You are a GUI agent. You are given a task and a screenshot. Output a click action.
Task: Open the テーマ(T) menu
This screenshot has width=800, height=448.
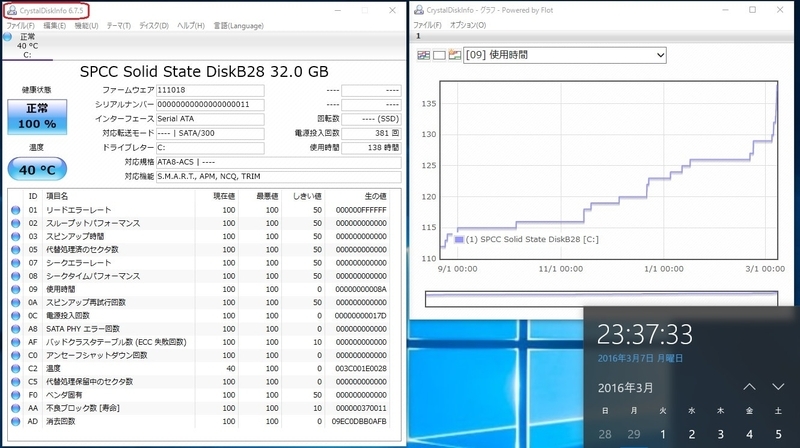[x=118, y=26]
